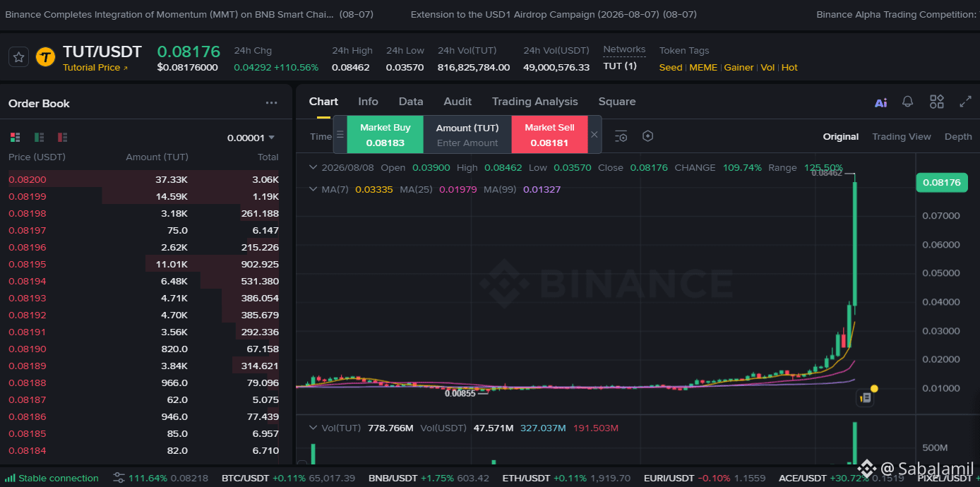Click the Stable connection status indicator
The image size is (980, 487).
[52, 478]
